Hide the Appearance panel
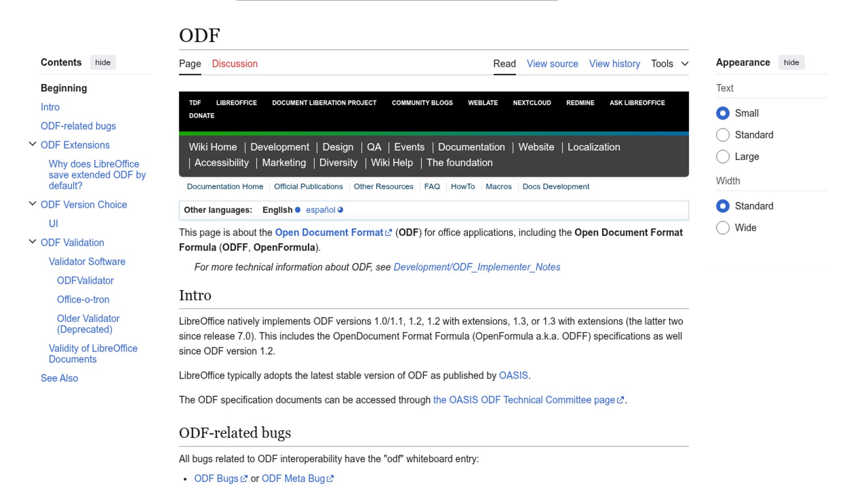The width and height of the screenshot is (868, 488). (x=791, y=62)
